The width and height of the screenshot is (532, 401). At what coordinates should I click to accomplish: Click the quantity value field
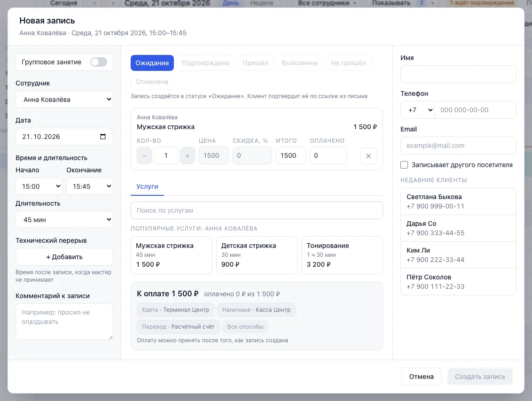166,155
